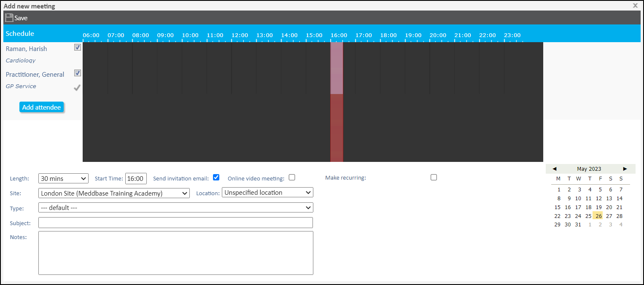Open the Length dropdown

[x=63, y=178]
